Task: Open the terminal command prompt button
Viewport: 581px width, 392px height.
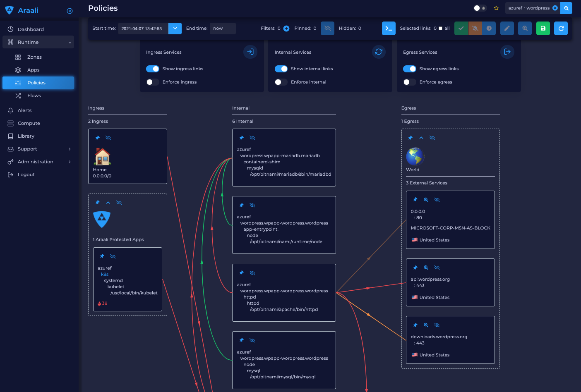Action: (389, 29)
